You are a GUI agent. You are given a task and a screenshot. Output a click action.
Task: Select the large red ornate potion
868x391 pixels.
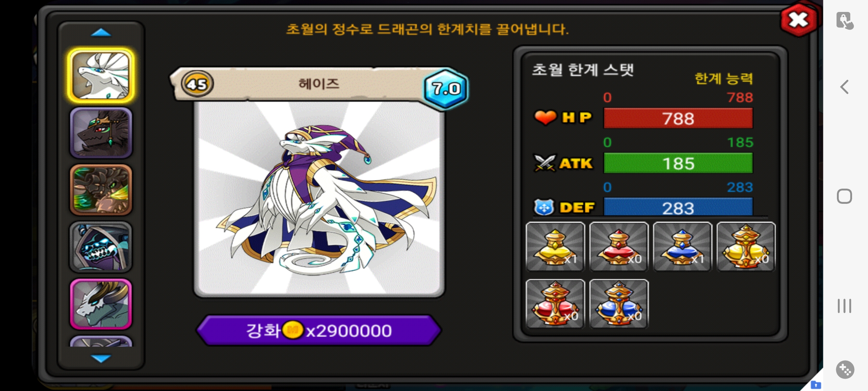click(555, 304)
